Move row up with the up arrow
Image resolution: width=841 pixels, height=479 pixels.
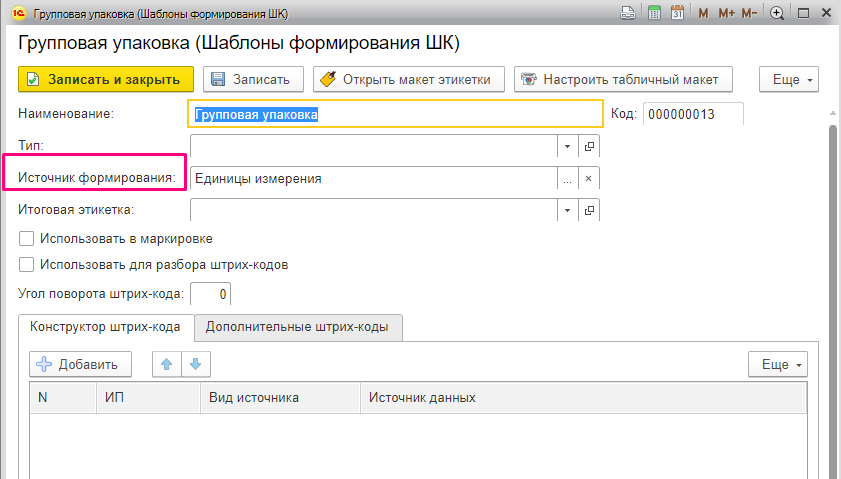coord(167,365)
